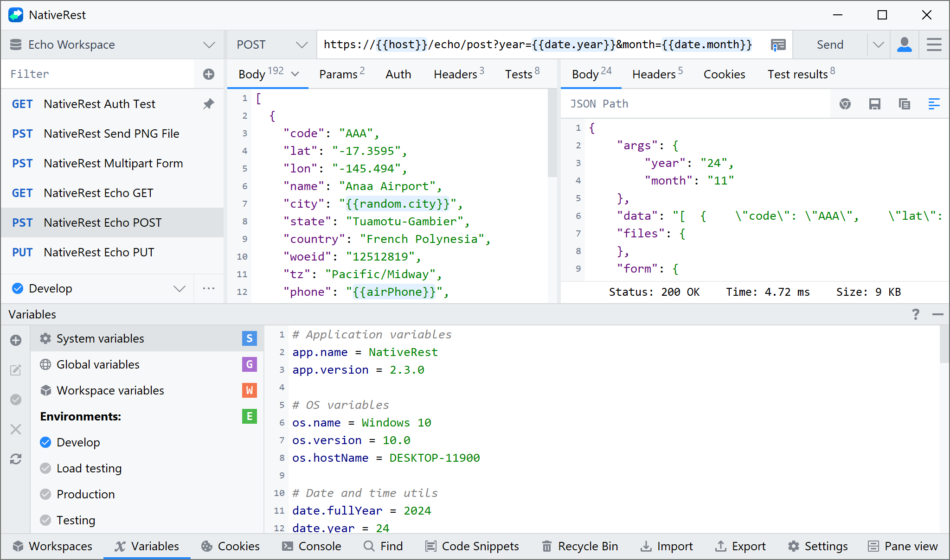
Task: Open the POST method dropdown
Action: click(x=272, y=45)
